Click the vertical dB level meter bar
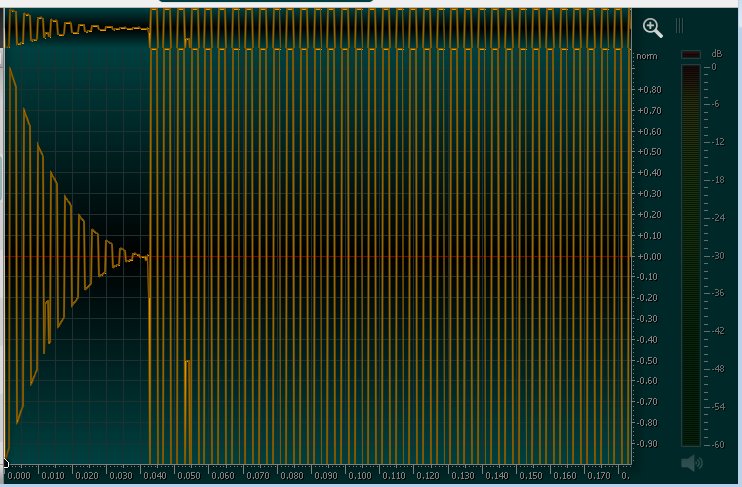Screen dimensions: 742x487 coord(691,256)
